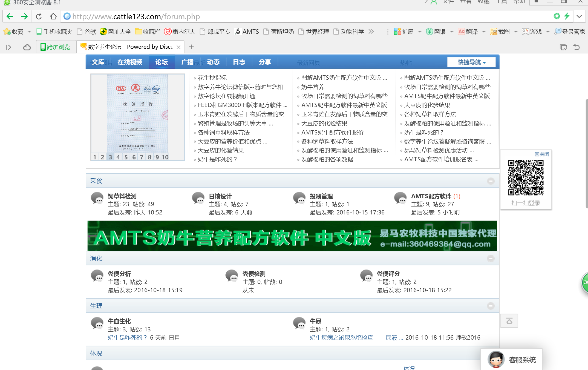588x370 pixels.
Task: Open the browser home page
Action: pyautogui.click(x=53, y=16)
